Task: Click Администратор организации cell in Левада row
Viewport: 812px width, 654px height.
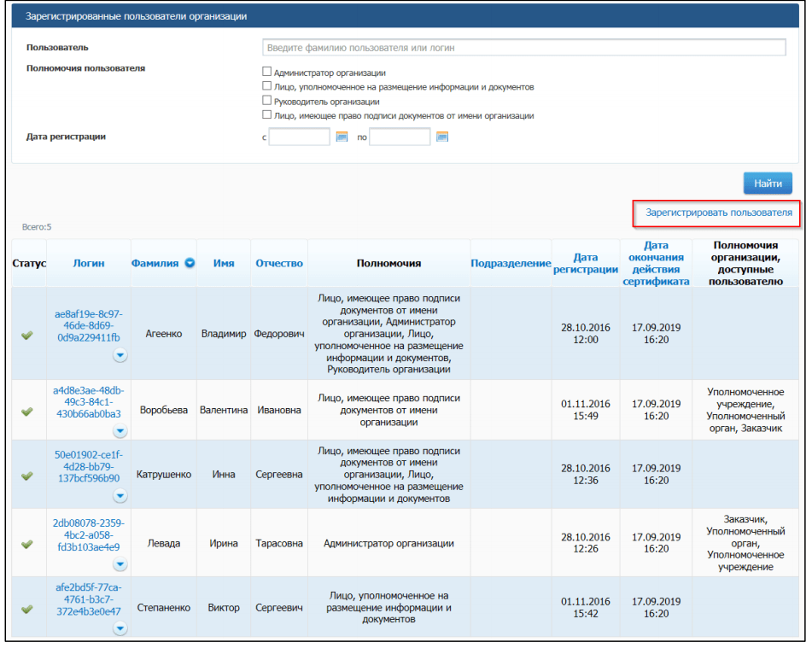Action: coord(388,543)
